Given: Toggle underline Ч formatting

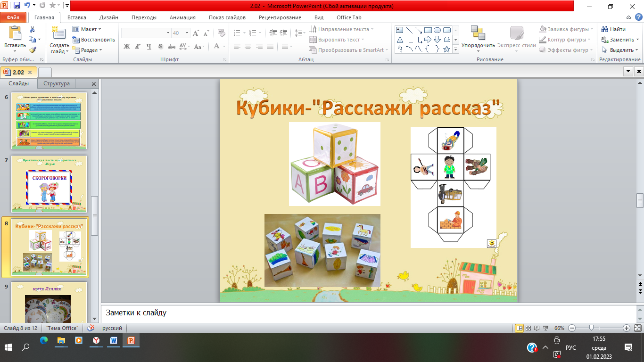Looking at the screenshot, I should click(x=149, y=46).
